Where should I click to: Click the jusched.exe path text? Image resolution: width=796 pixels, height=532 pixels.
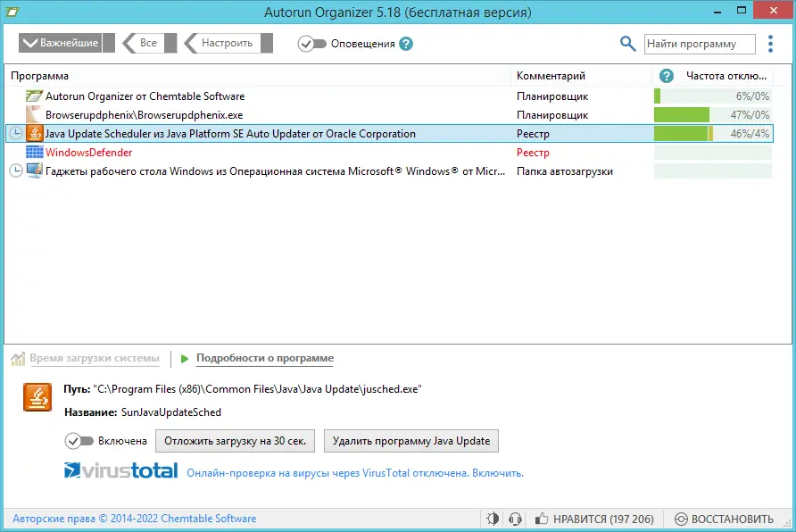pos(257,389)
